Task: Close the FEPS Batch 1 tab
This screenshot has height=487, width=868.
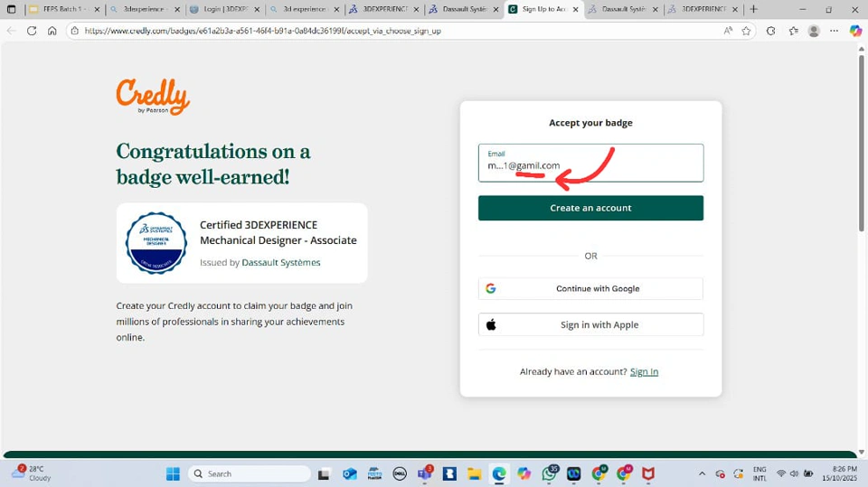Action: click(x=98, y=9)
